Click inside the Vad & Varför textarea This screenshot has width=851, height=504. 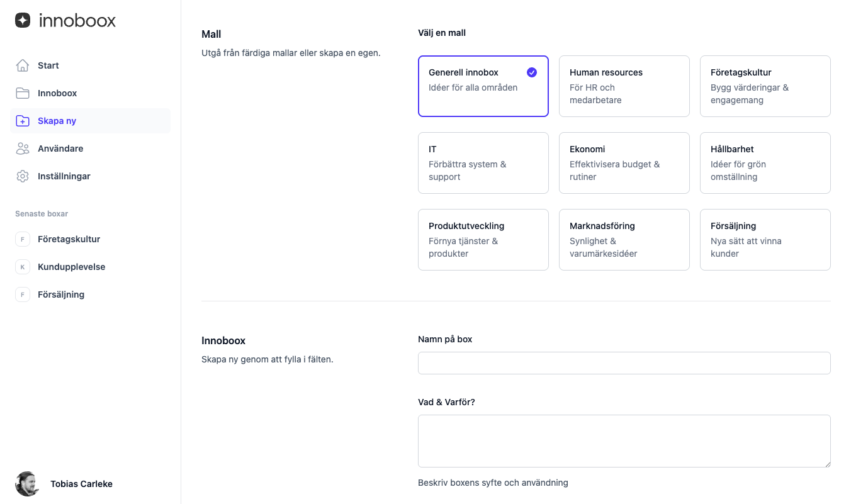624,440
